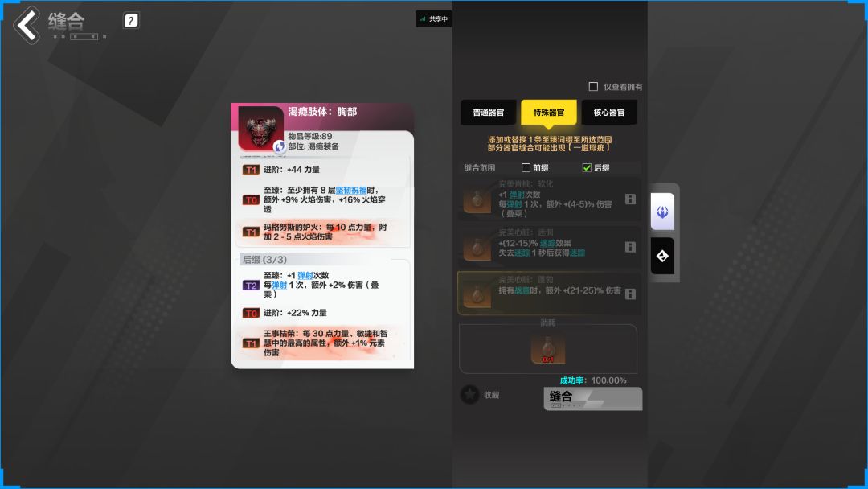Check the 前缀 prefix checkbox
This screenshot has width=868, height=489.
[526, 167]
